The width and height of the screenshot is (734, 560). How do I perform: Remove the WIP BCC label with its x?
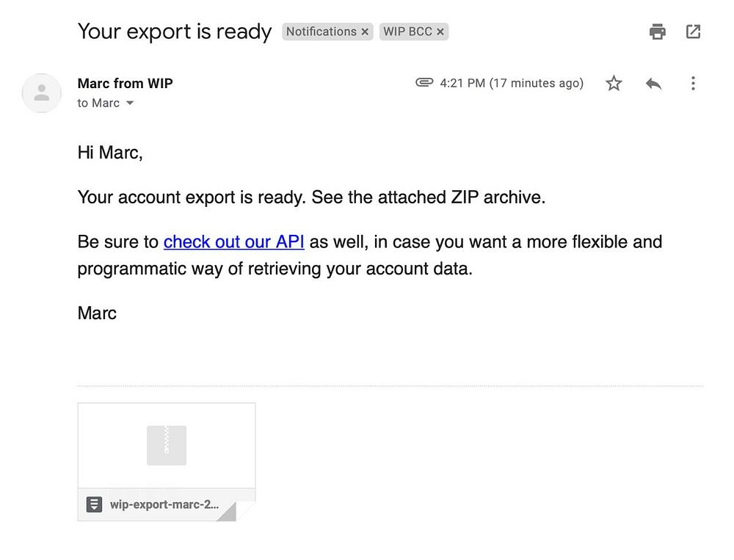440,32
